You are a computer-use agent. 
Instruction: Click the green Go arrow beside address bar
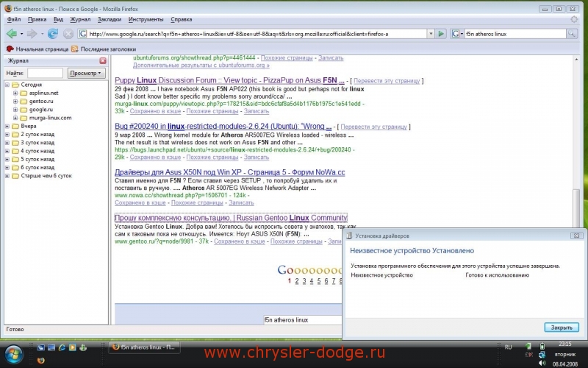click(x=441, y=34)
